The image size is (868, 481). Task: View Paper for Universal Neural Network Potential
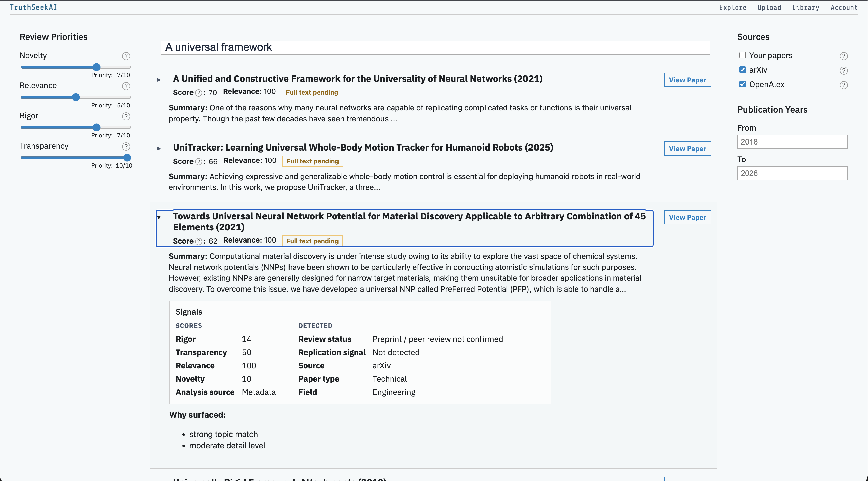coord(687,217)
